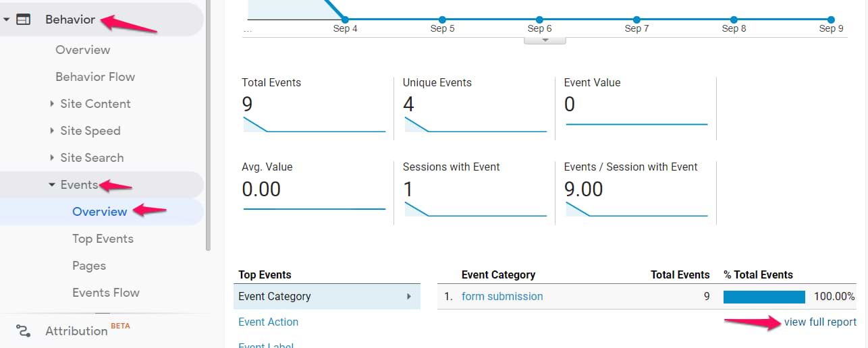This screenshot has height=348, width=868.
Task: Select Event Action dimension
Action: click(269, 322)
